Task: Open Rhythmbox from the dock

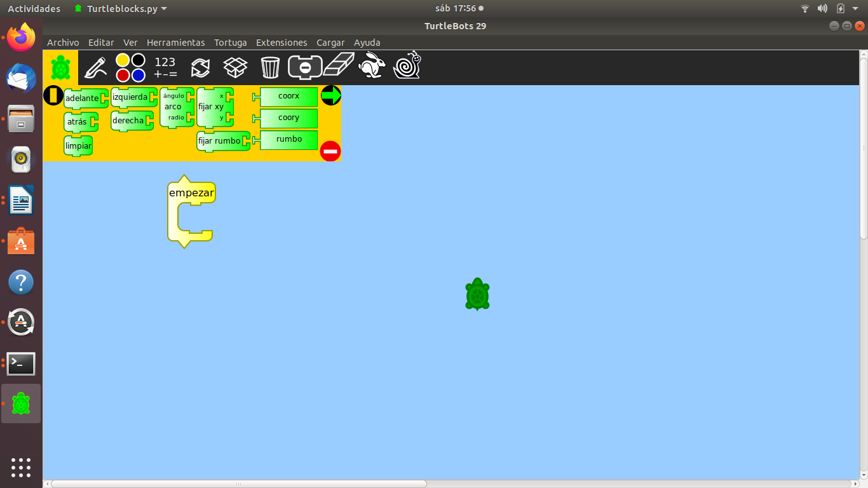Action: tap(21, 159)
